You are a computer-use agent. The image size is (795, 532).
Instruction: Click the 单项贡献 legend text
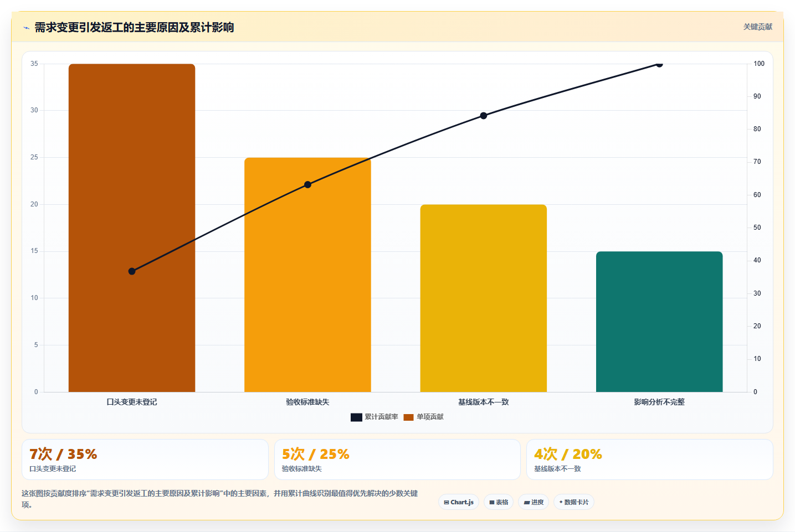[430, 417]
